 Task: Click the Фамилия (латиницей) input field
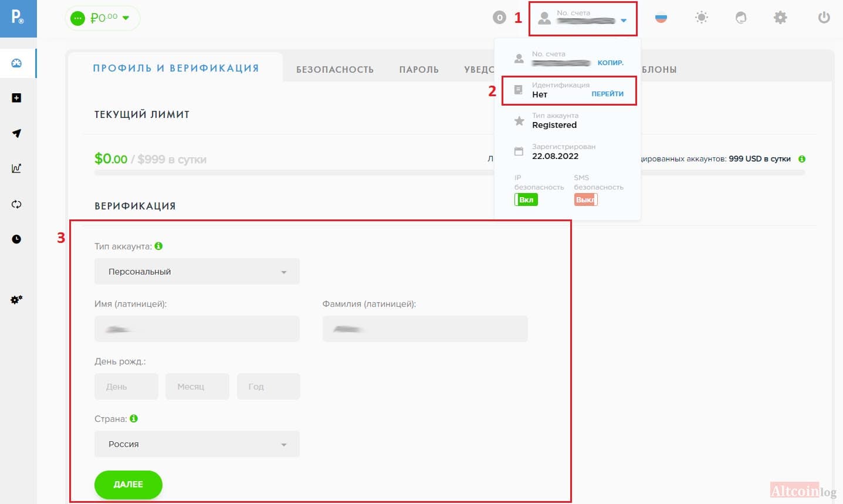point(425,329)
